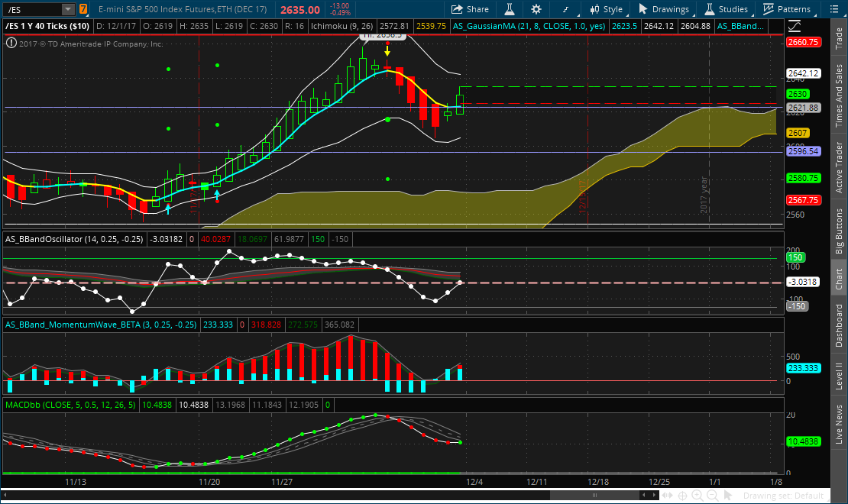Open chart settings gear icon

point(536,9)
